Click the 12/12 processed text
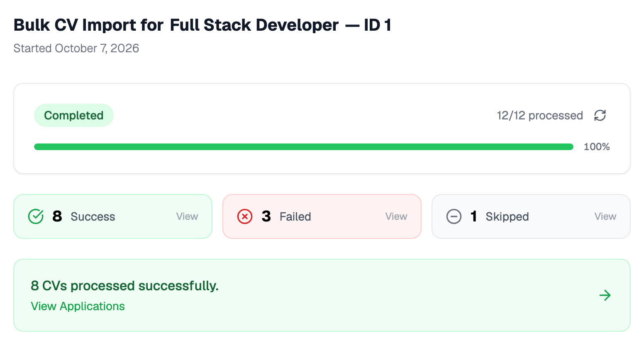 tap(540, 115)
